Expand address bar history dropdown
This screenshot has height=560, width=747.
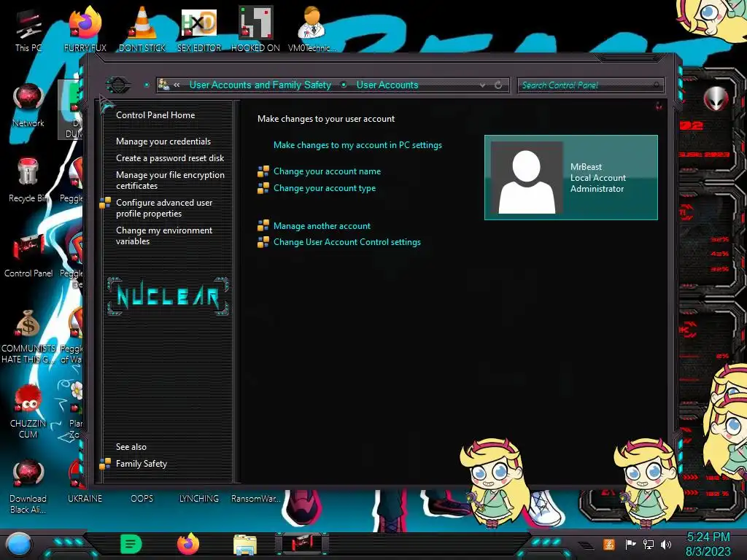pos(483,85)
